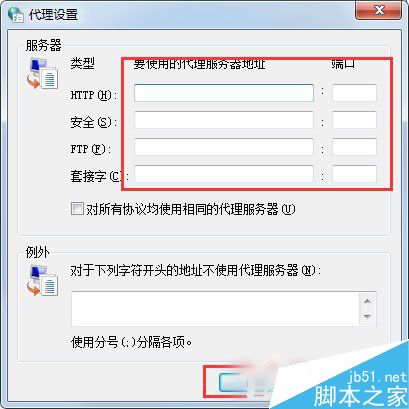Click the HTTP proxy address field
Screen dimensions: 409x409
pos(224,93)
